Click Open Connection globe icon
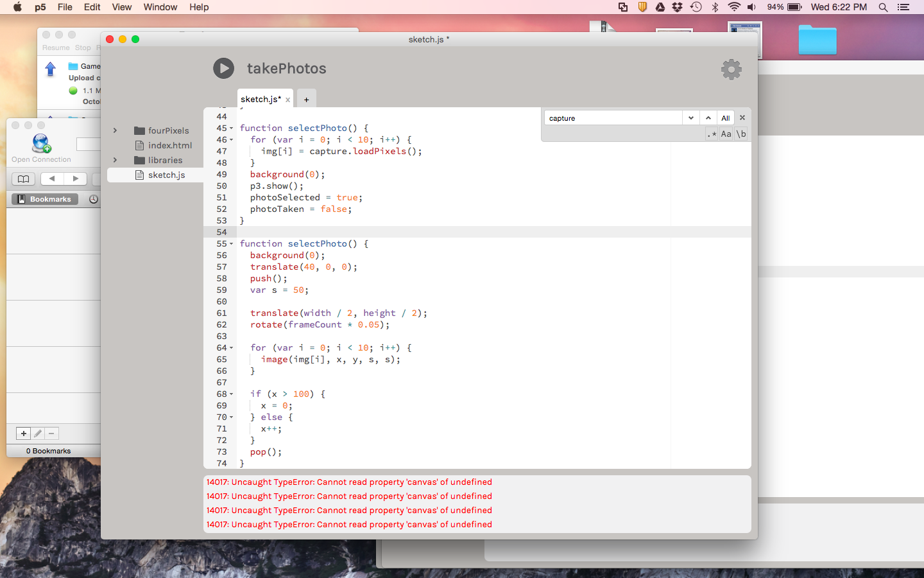This screenshot has width=924, height=578. pyautogui.click(x=41, y=143)
